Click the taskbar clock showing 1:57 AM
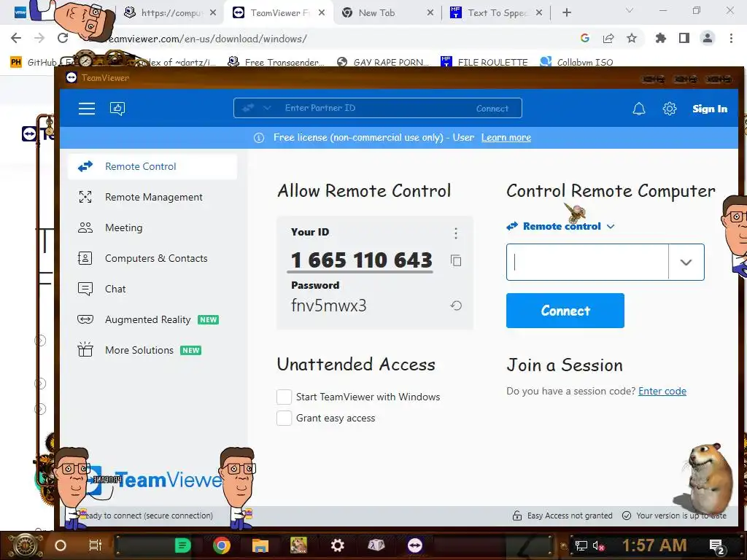Viewport: 747px width, 560px height. coord(654,545)
